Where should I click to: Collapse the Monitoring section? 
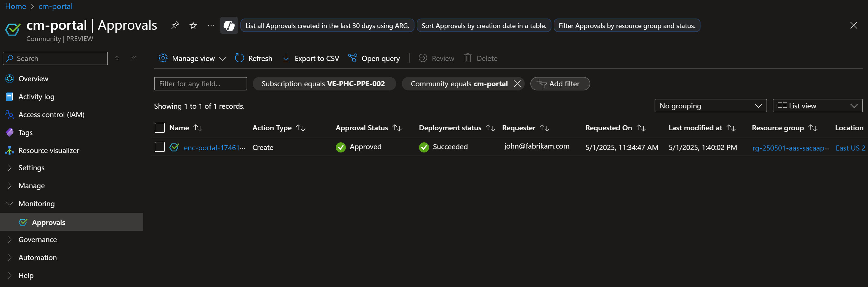click(x=10, y=204)
